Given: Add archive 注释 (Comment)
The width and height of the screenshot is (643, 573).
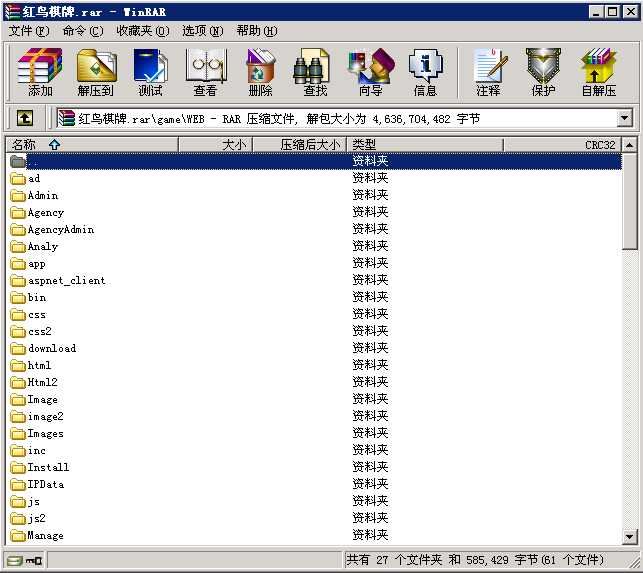Looking at the screenshot, I should [489, 72].
